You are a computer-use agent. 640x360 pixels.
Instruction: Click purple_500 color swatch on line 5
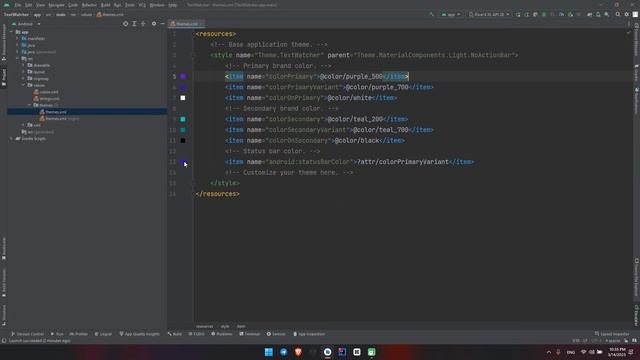coord(183,76)
